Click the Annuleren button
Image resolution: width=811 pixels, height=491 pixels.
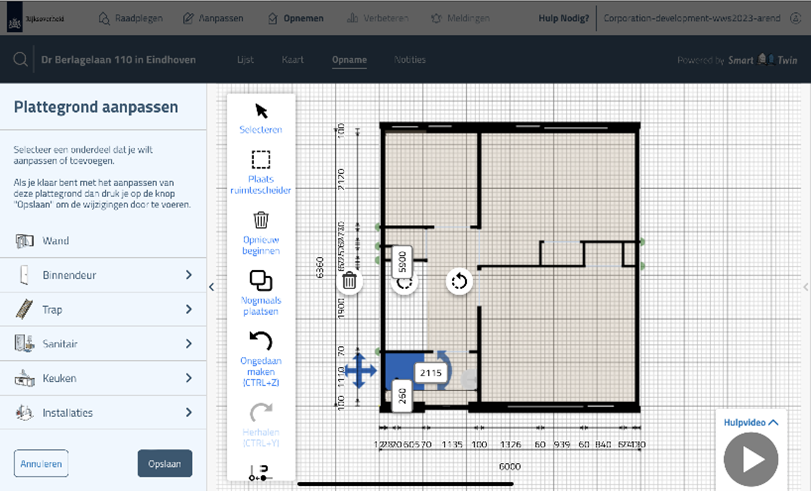(41, 464)
